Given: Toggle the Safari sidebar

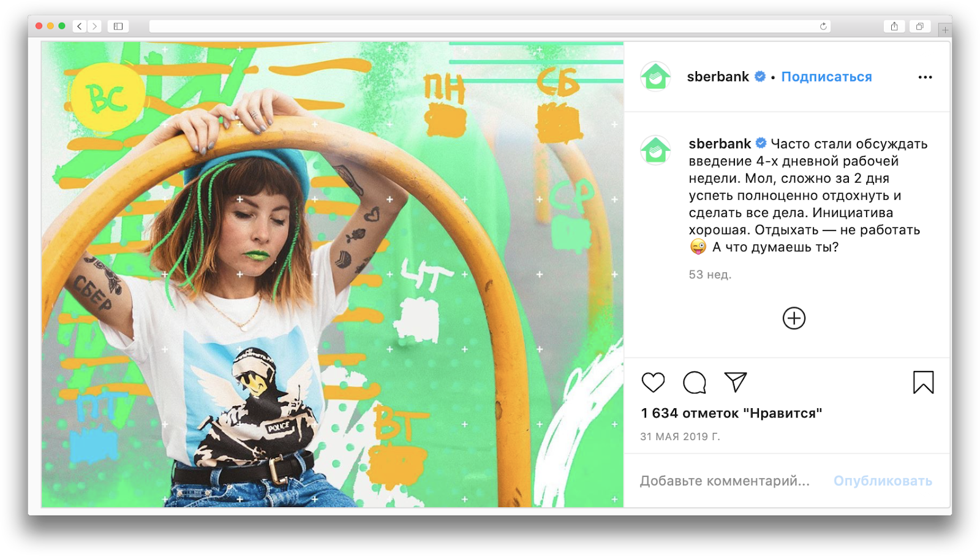Looking at the screenshot, I should (x=118, y=26).
